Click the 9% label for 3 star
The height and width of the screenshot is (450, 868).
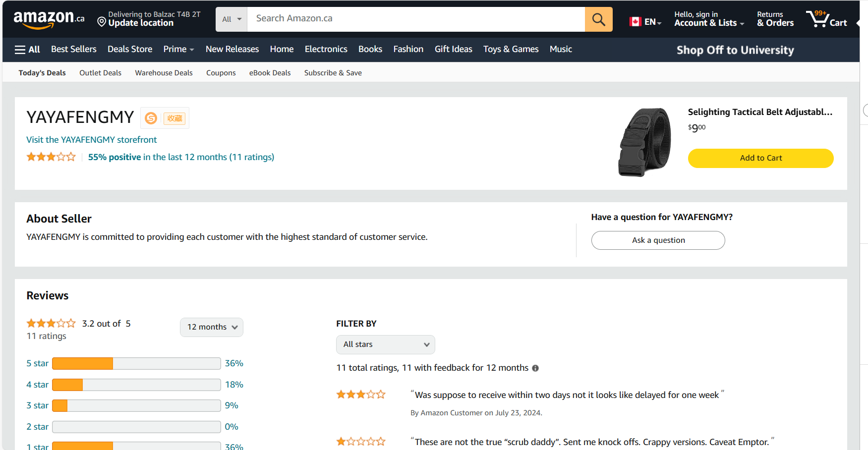click(x=231, y=405)
